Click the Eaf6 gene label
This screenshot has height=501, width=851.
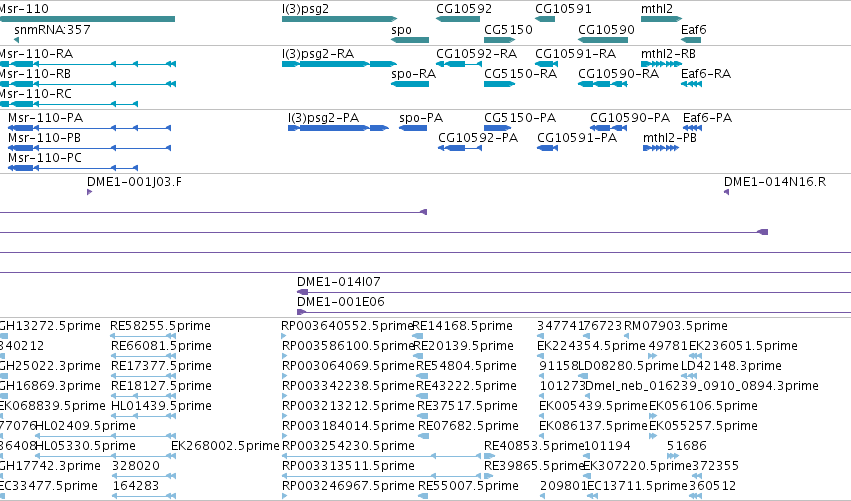694,30
